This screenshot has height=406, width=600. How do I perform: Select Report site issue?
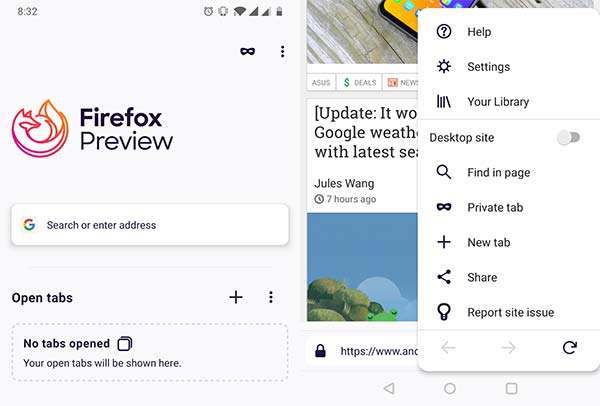click(x=509, y=312)
